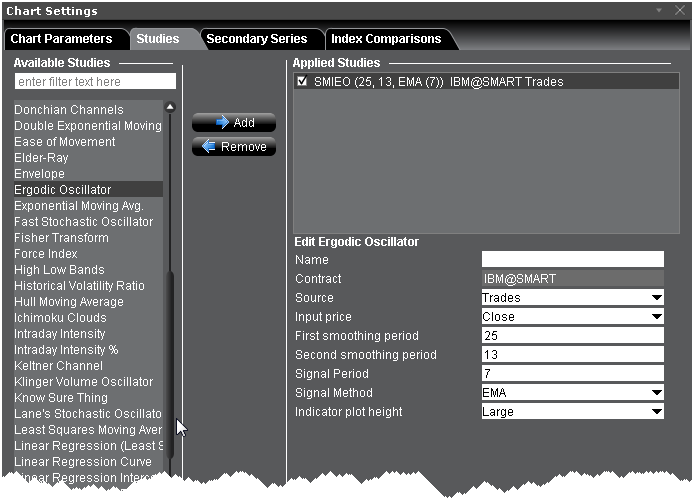The image size is (694, 504).
Task: Click the studies filter text field
Action: pyautogui.click(x=95, y=81)
